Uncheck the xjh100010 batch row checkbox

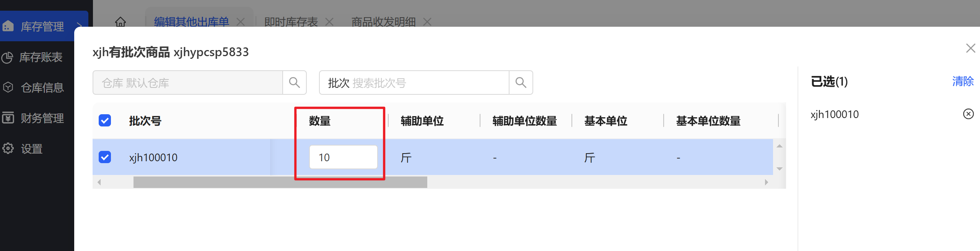coord(105,157)
